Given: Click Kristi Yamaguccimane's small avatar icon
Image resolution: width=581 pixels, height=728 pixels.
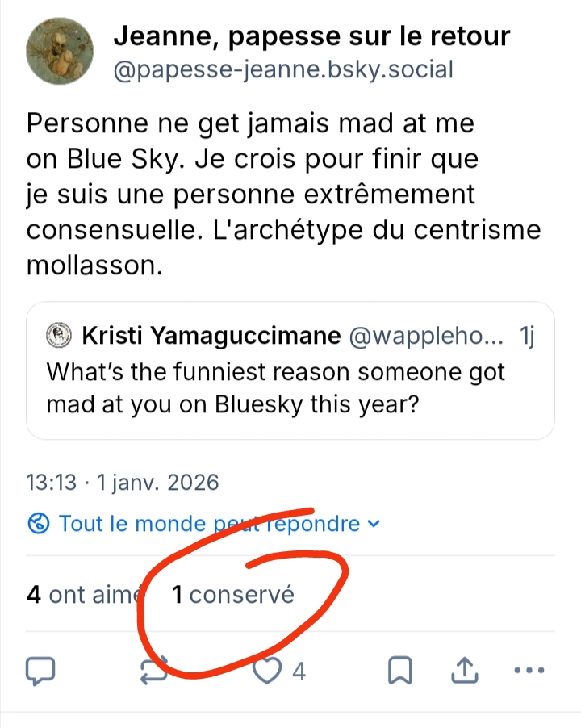Looking at the screenshot, I should 58,336.
